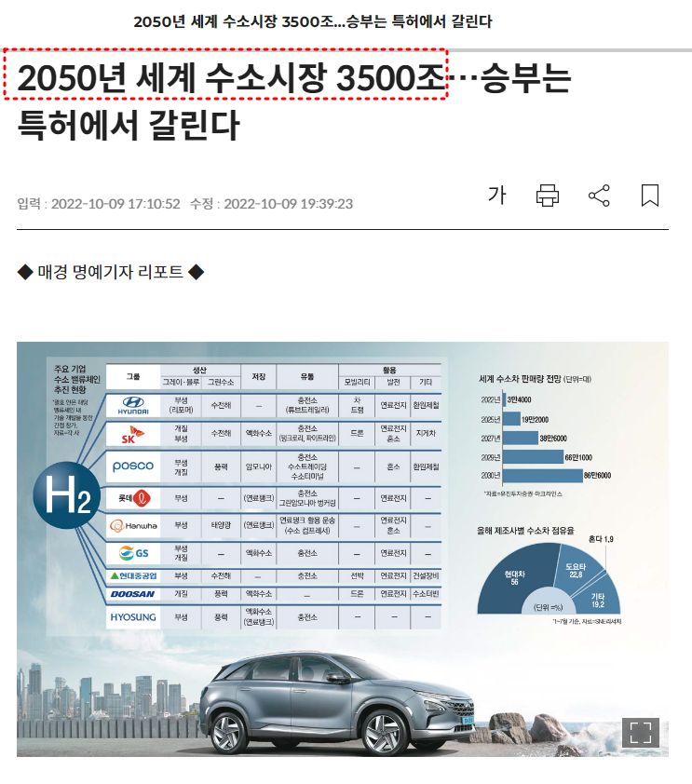Click the '매경 명예기자 리포트' text
The width and height of the screenshot is (692, 784).
coord(111,272)
